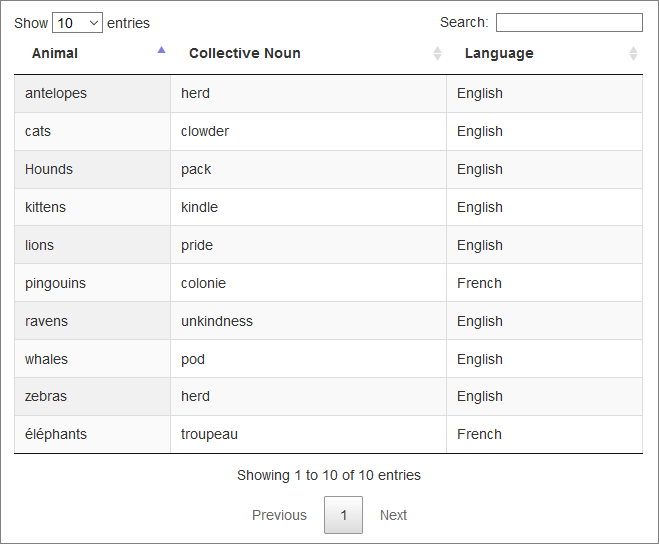Click the pride cell
659x544 pixels.
click(197, 246)
